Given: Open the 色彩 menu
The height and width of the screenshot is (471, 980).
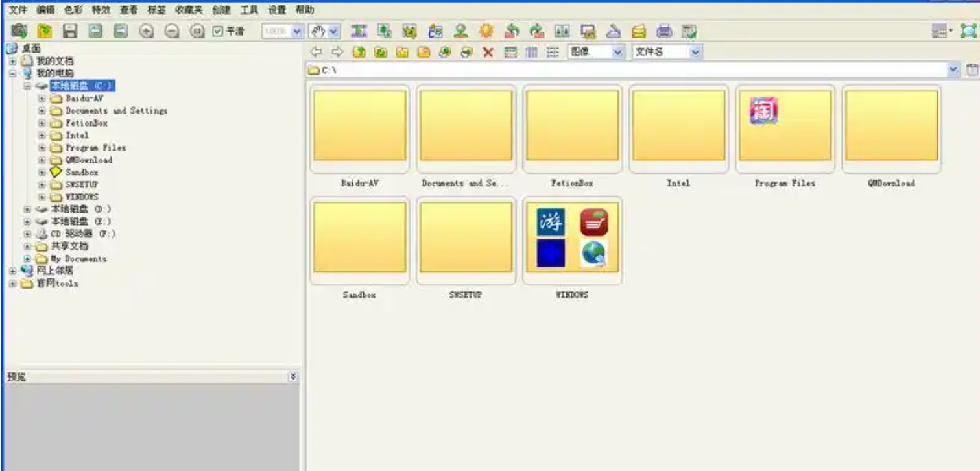Looking at the screenshot, I should click(73, 10).
